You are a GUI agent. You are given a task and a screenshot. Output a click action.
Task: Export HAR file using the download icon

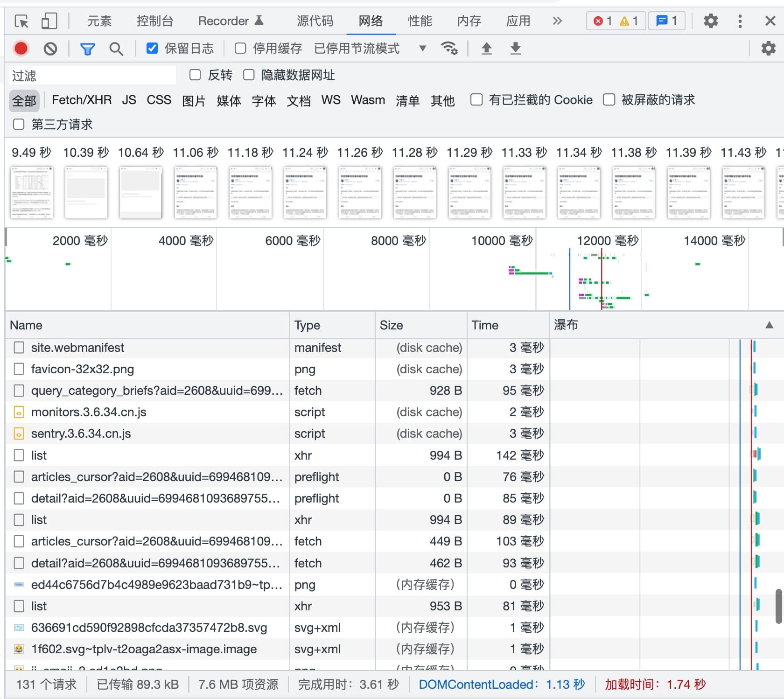515,48
